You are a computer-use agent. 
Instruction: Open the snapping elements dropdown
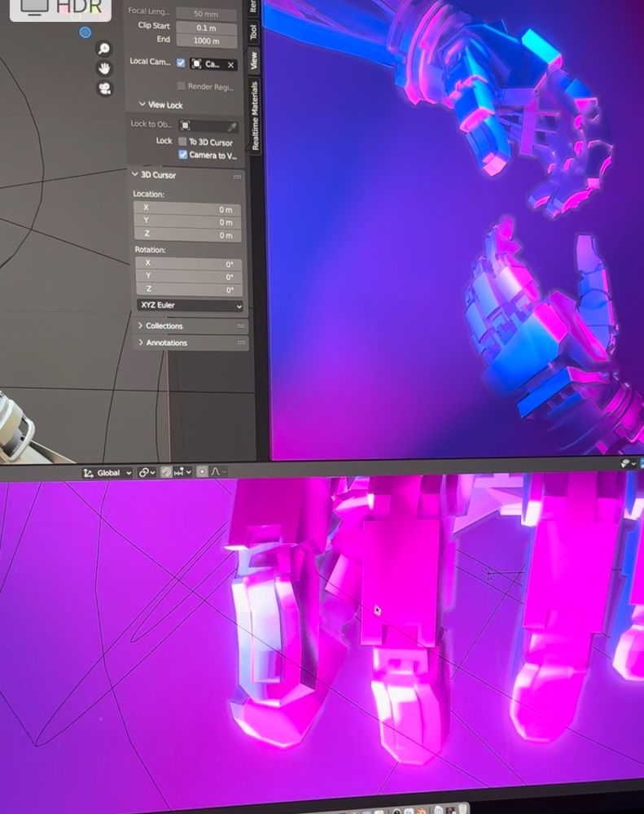(x=183, y=472)
